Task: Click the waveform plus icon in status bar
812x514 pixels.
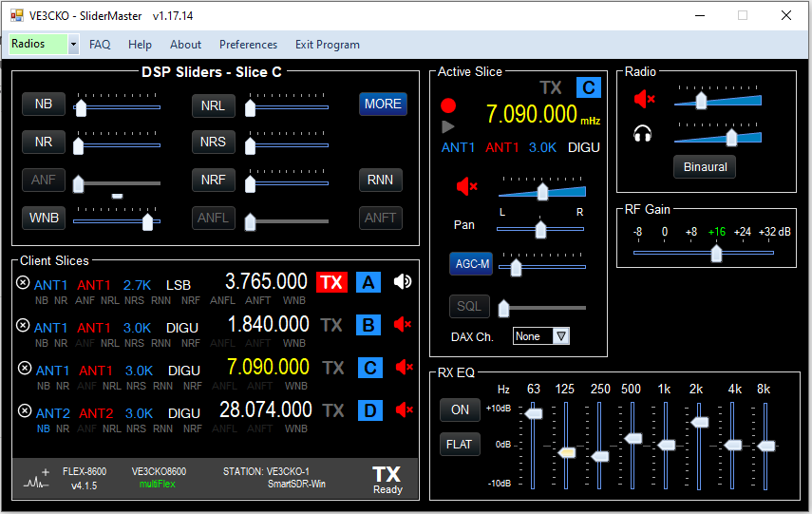Action: tap(37, 479)
